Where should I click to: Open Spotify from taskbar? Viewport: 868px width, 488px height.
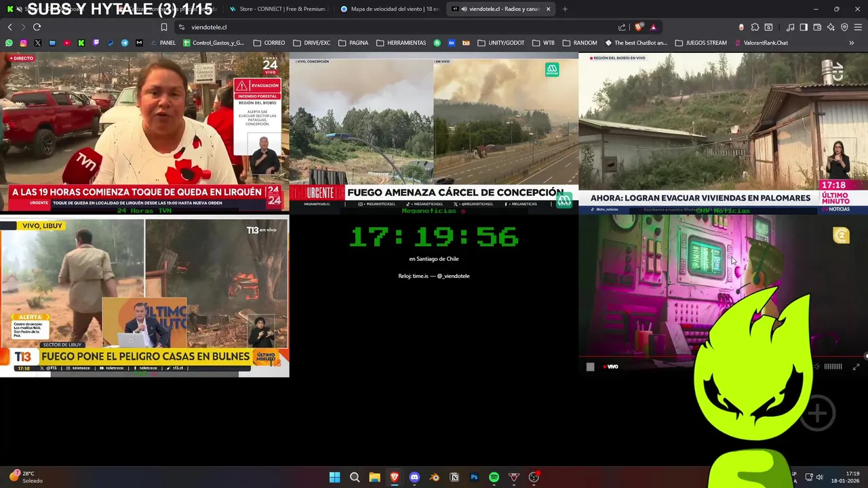[x=494, y=477]
